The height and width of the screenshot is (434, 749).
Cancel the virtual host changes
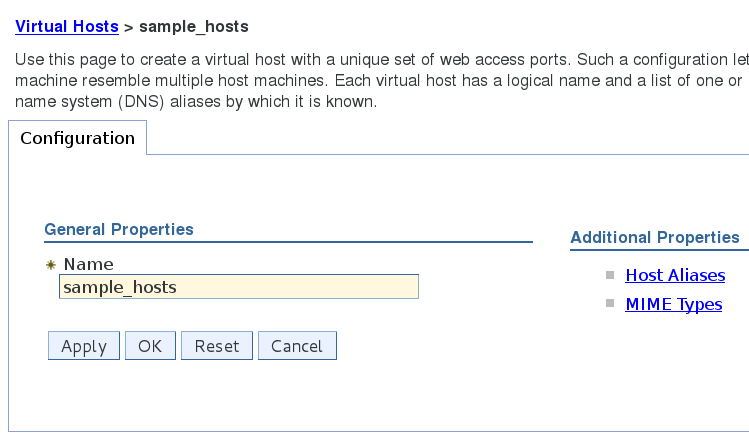[297, 346]
